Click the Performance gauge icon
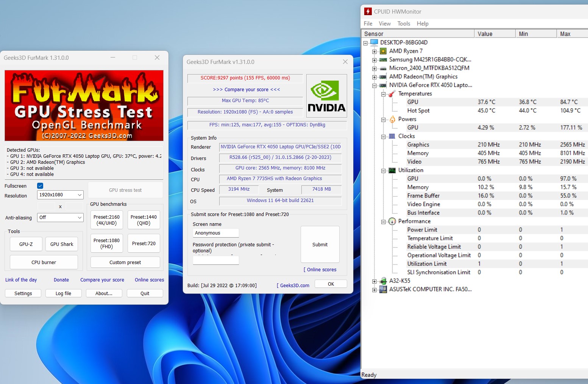The width and height of the screenshot is (588, 384). click(x=392, y=221)
